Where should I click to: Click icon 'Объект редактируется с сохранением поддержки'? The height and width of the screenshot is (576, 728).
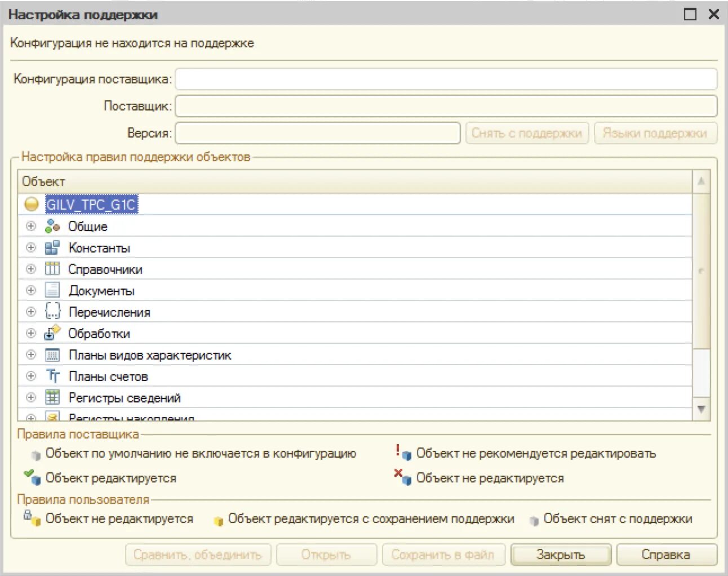coord(219,520)
